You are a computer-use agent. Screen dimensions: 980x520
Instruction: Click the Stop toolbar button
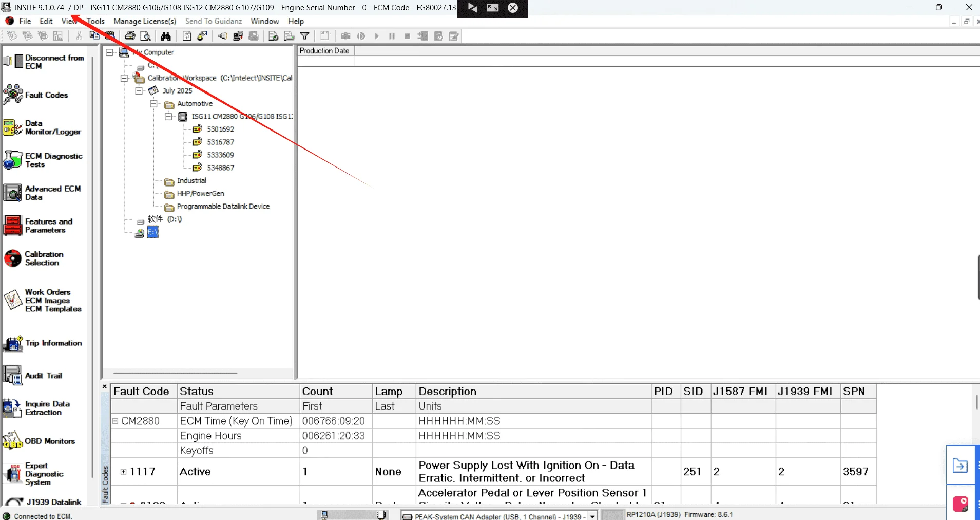coord(408,36)
